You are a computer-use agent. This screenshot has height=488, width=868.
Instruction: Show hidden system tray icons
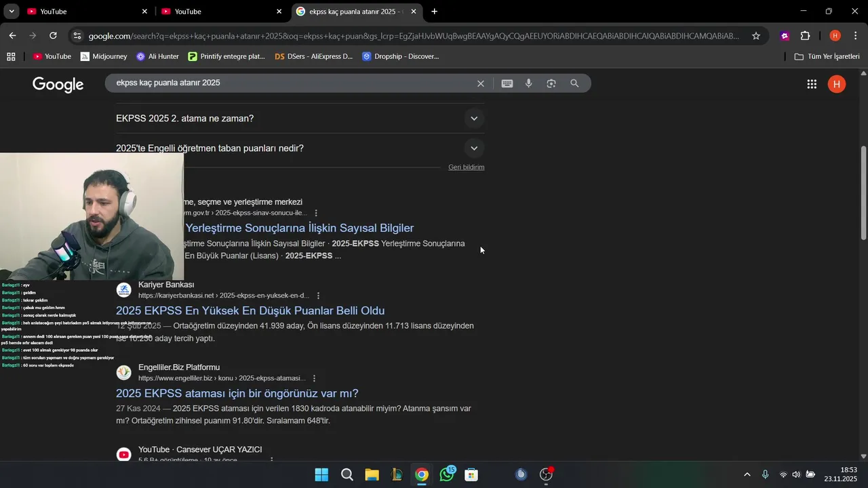click(x=747, y=474)
